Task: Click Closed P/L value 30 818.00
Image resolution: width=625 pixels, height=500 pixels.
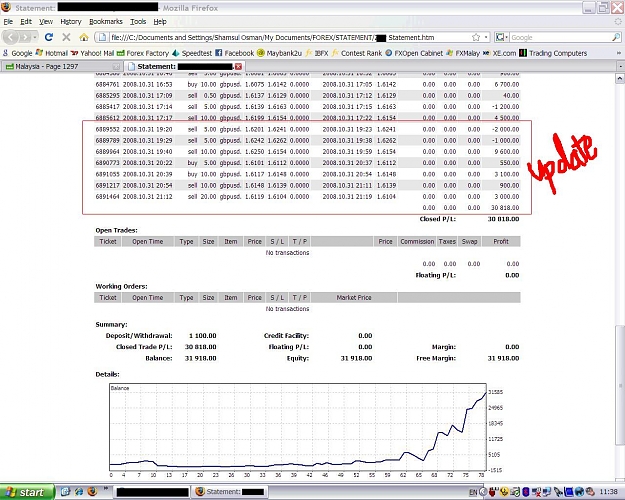Action: coord(503,219)
